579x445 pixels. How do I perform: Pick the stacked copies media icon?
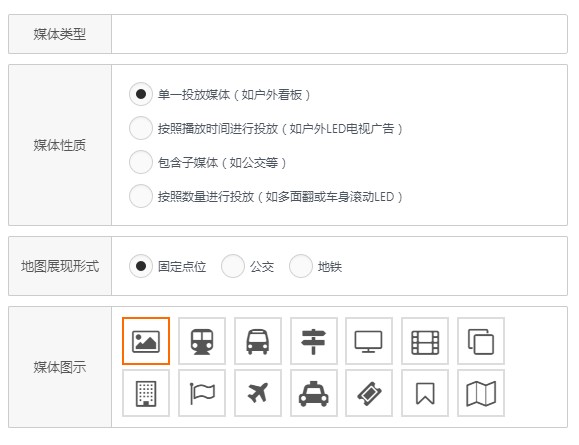pos(481,341)
